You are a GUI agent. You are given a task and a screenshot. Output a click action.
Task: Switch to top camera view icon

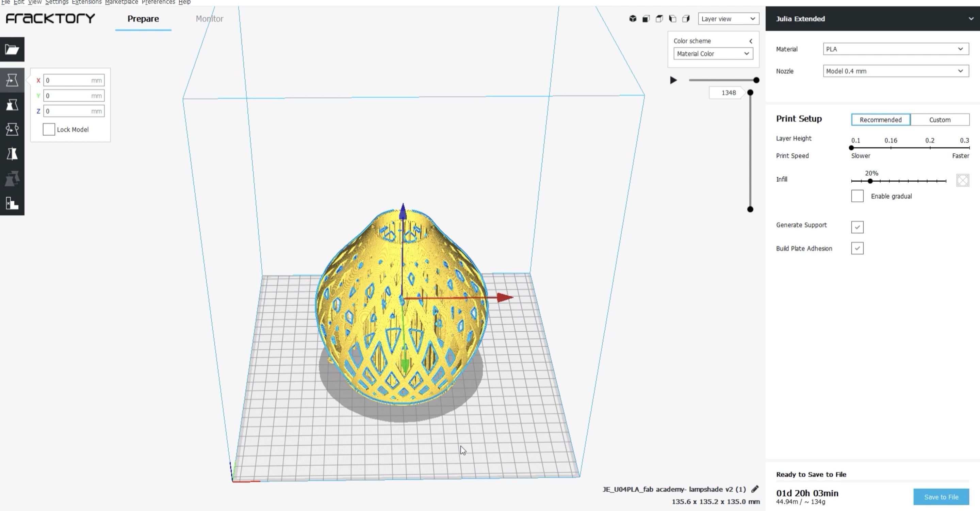(x=659, y=18)
